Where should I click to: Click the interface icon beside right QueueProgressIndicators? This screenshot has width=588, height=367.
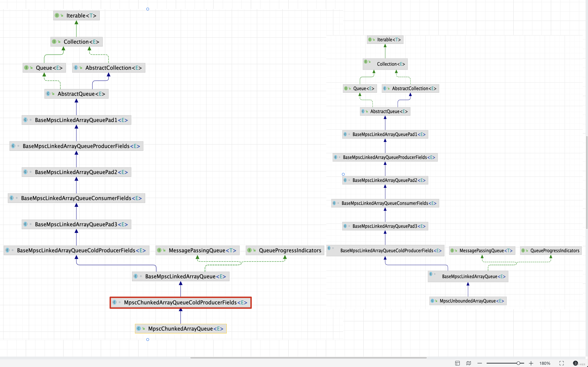click(x=523, y=251)
